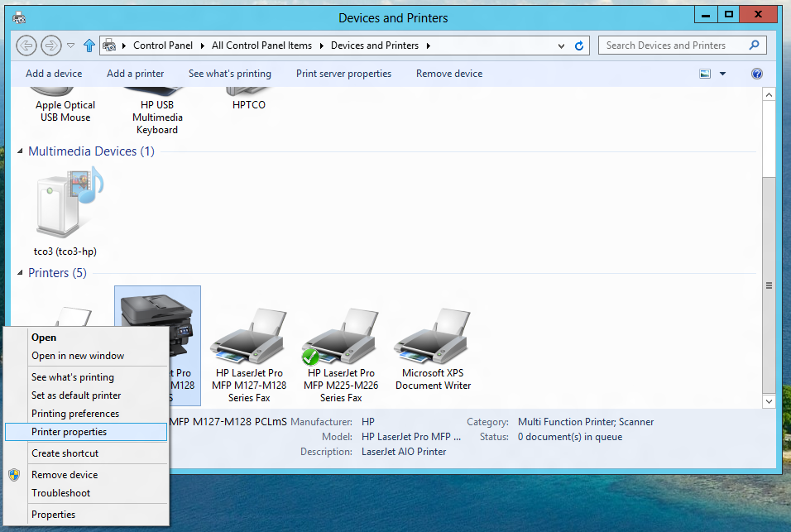Image resolution: width=791 pixels, height=532 pixels.
Task: Choose Printer properties from context menu
Action: [x=69, y=432]
